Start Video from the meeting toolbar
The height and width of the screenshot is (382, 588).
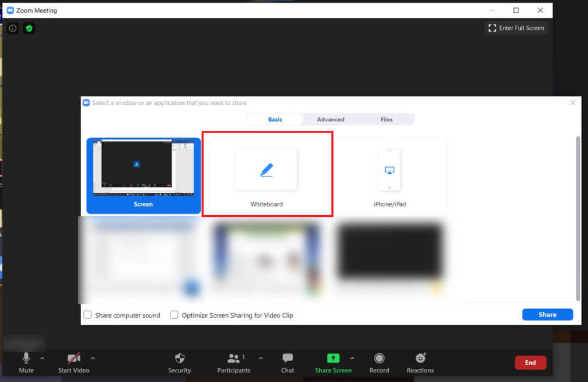pos(73,362)
